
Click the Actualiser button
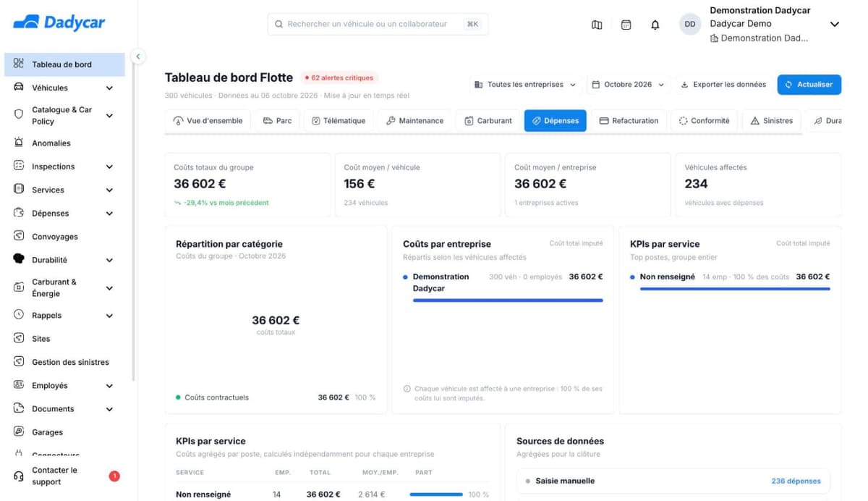(x=809, y=85)
